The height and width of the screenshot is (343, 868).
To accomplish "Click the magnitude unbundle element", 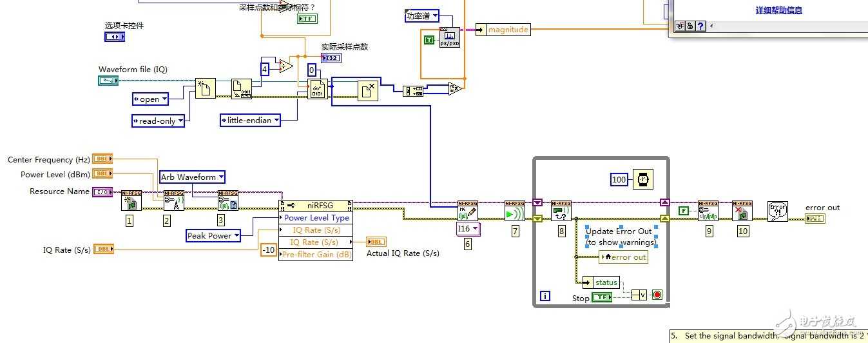I will (503, 30).
